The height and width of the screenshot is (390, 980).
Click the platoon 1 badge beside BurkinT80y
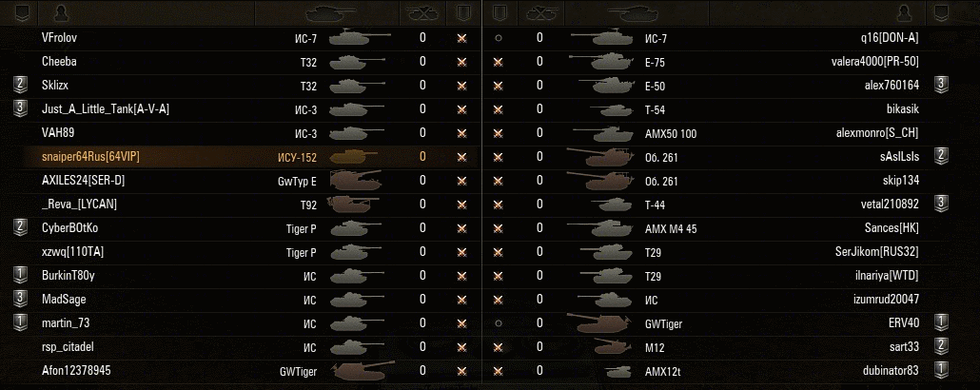[20, 275]
